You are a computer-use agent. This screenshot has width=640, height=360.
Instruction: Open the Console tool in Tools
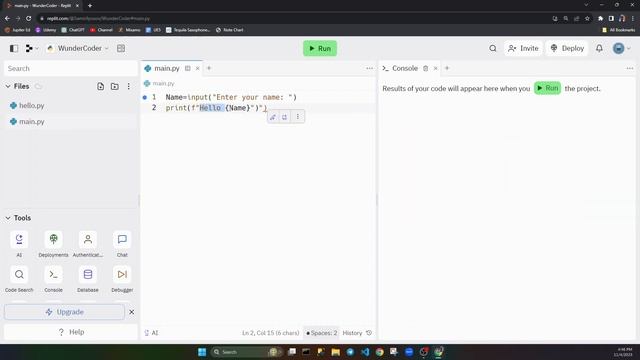point(53,279)
